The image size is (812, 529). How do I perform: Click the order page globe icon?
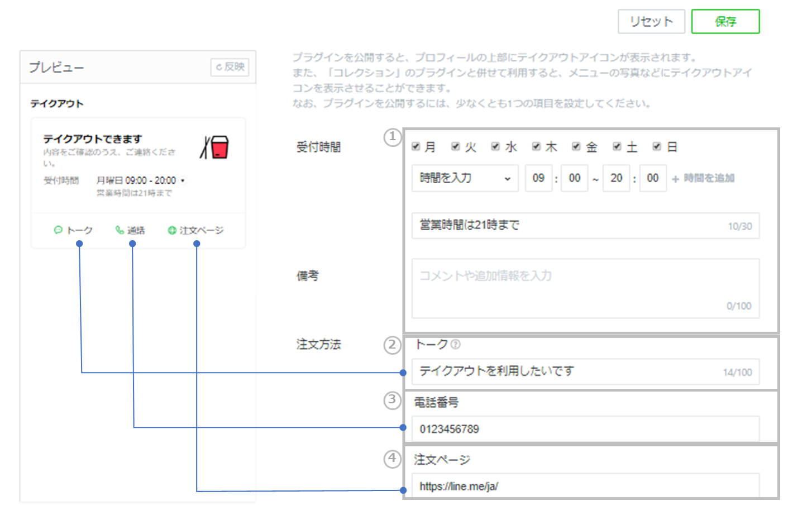pyautogui.click(x=172, y=230)
